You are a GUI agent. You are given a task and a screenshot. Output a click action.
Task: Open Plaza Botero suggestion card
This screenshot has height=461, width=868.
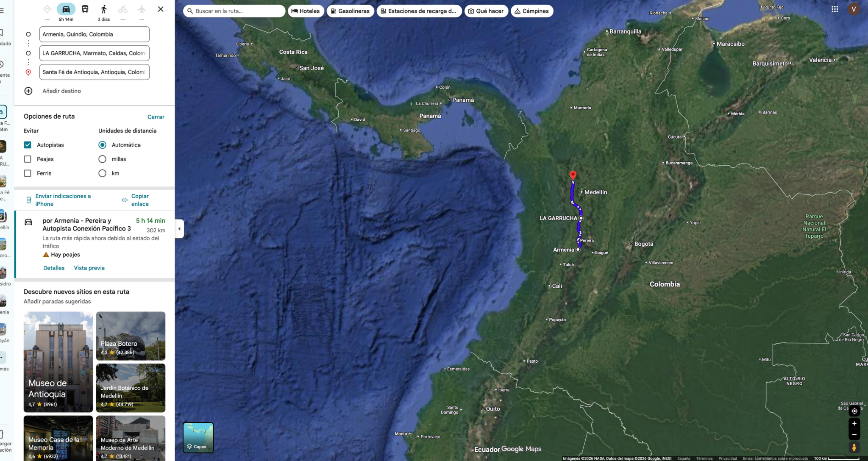tap(131, 336)
